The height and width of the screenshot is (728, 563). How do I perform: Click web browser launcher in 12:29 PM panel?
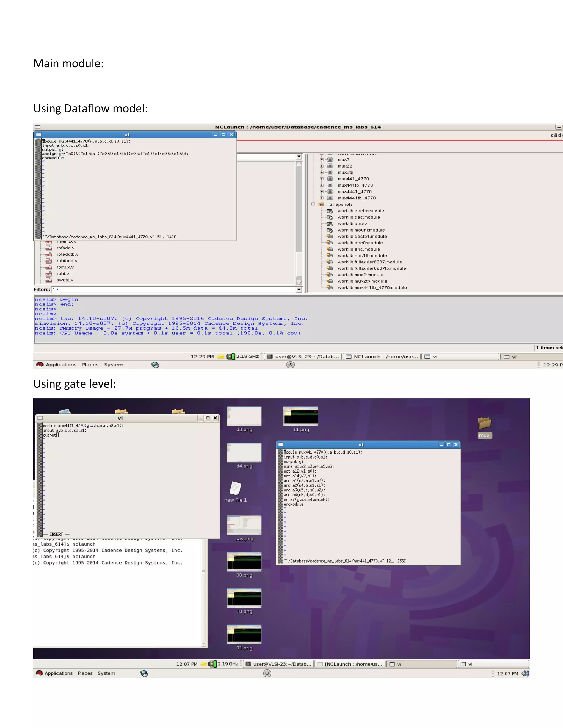pos(155,365)
